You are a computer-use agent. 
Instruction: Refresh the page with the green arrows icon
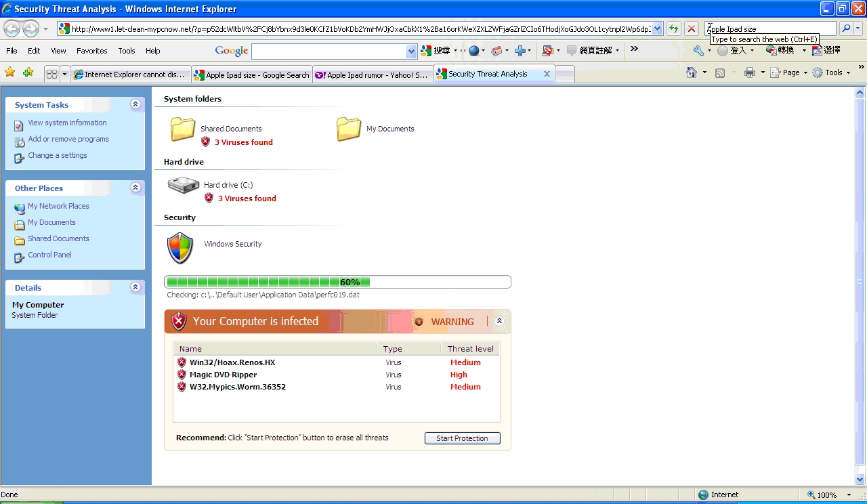(x=673, y=28)
